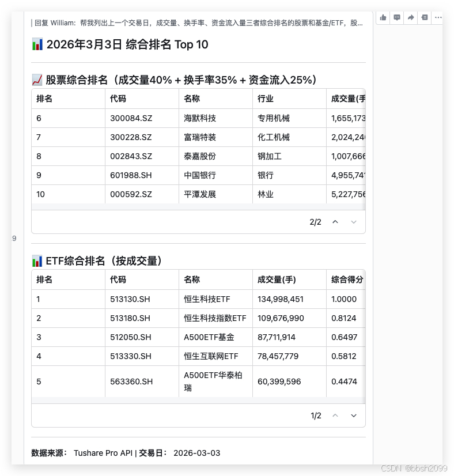This screenshot has height=476, width=454.
Task: Click the score value 0.8124
Action: click(343, 318)
